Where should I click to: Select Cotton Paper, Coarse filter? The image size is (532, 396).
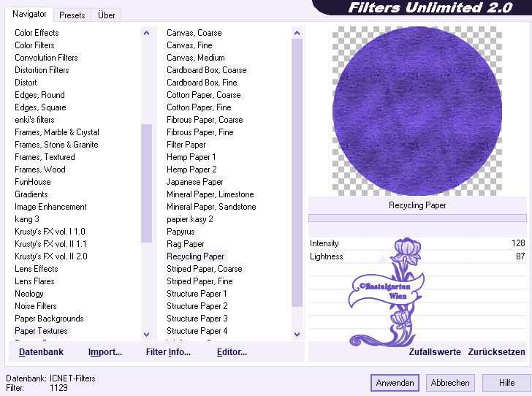tap(204, 95)
